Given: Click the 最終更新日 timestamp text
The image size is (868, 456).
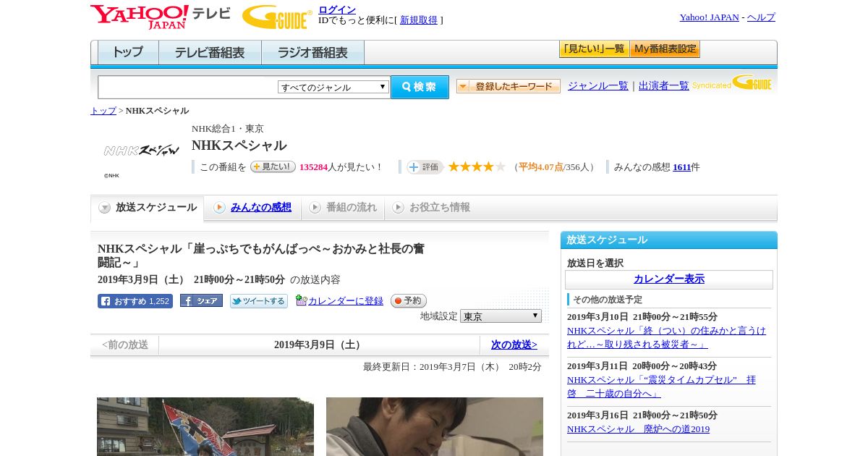Looking at the screenshot, I should point(452,367).
